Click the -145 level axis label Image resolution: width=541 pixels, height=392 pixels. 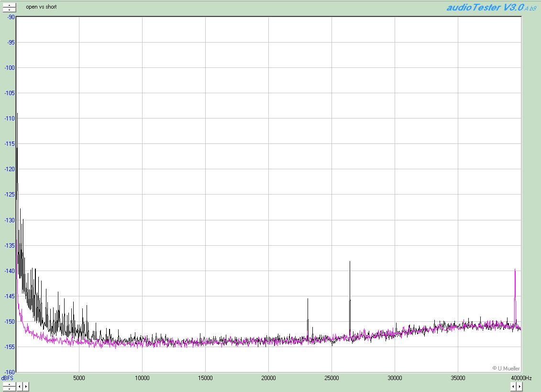tap(10, 296)
